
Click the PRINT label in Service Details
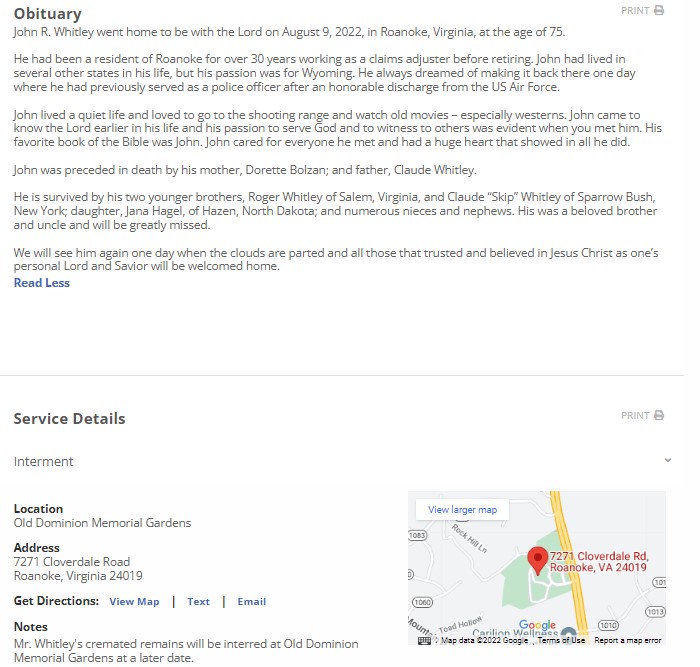[635, 416]
